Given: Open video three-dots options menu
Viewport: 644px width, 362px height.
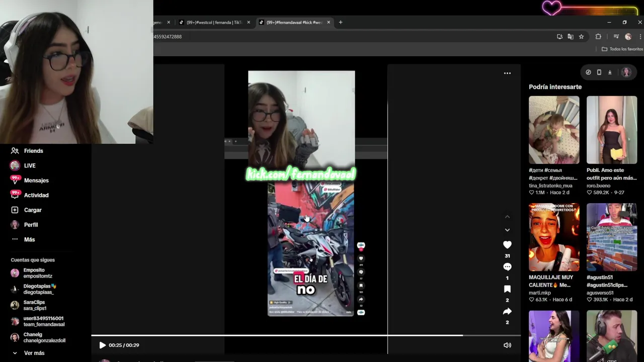Looking at the screenshot, I should coord(507,73).
